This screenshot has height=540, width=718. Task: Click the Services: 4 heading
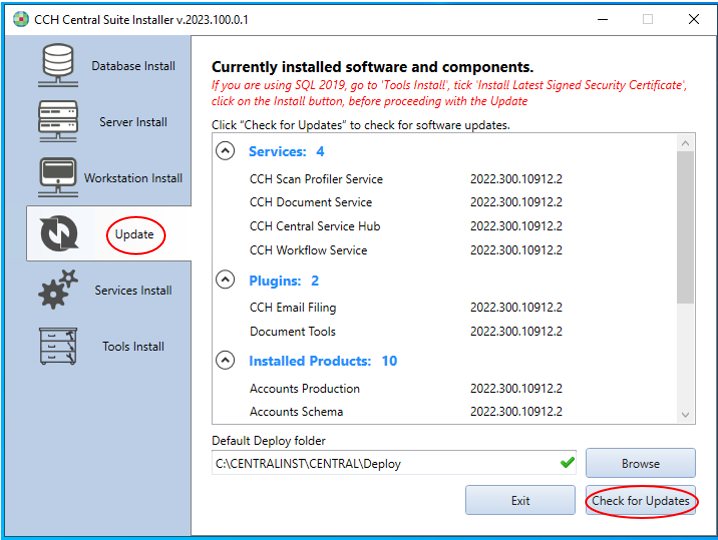[x=286, y=151]
